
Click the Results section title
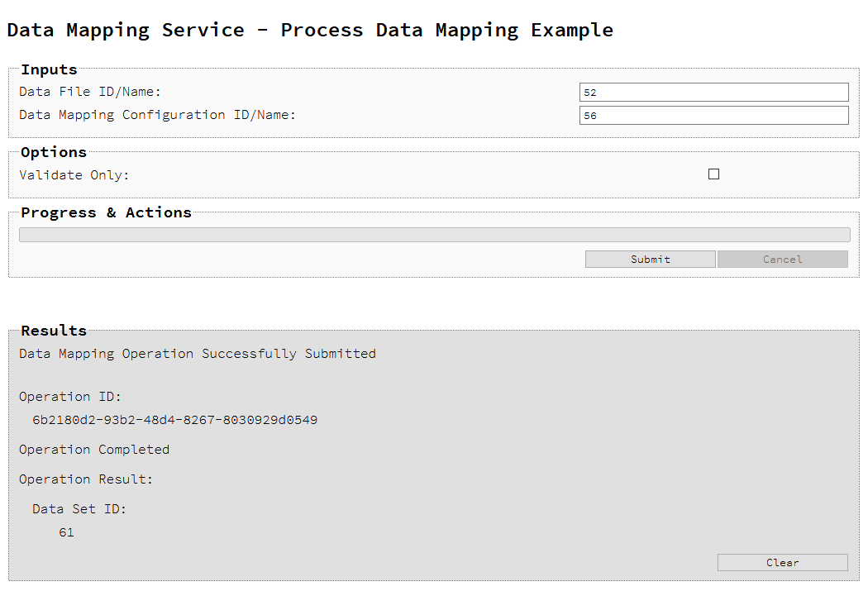coord(53,330)
